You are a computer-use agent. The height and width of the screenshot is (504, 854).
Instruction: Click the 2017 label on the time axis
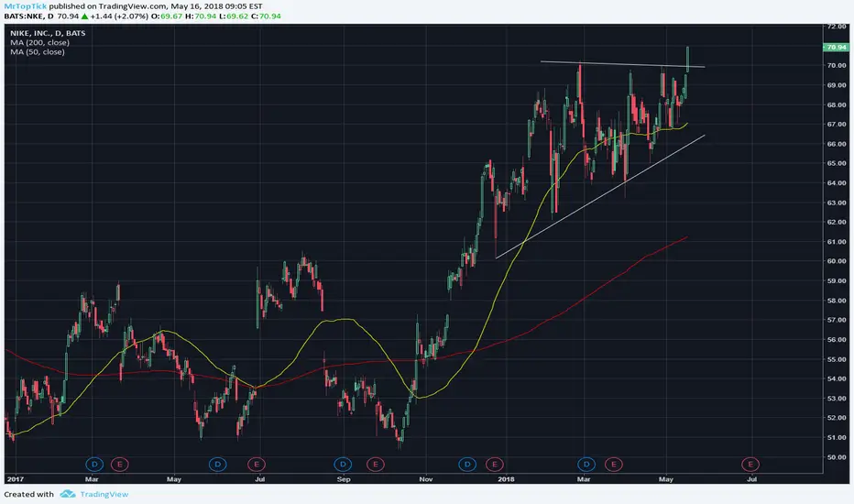coord(15,479)
